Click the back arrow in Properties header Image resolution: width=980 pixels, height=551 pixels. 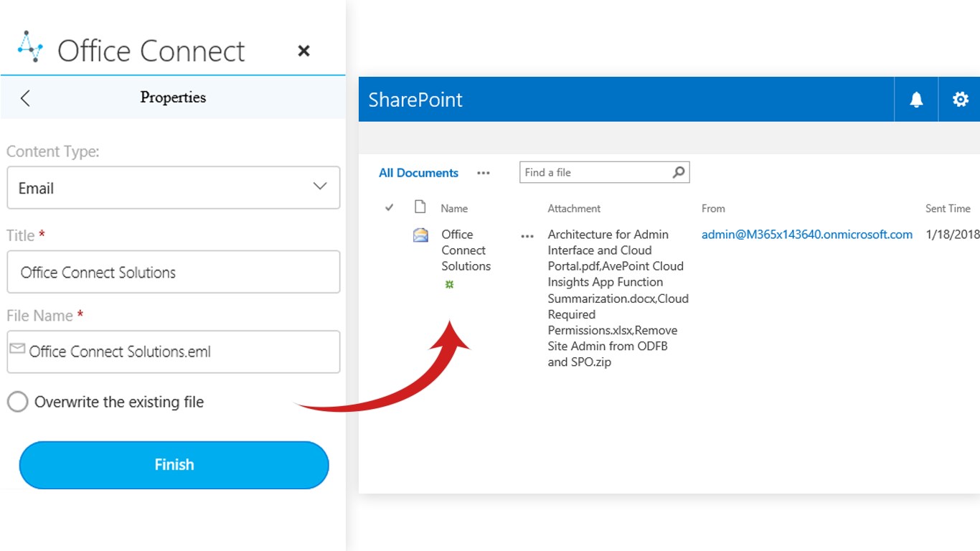pos(25,98)
